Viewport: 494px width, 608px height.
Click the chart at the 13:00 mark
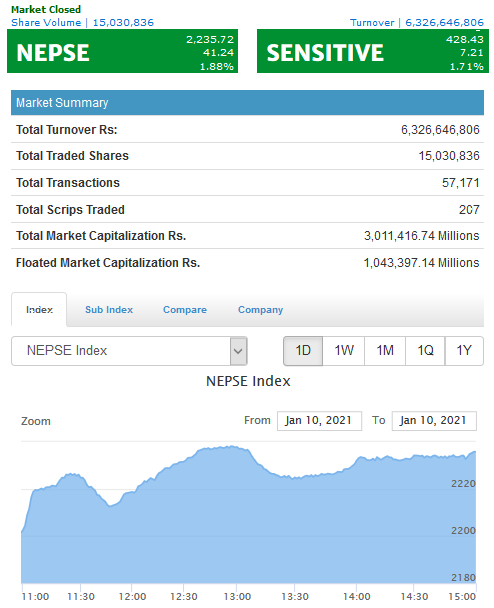click(x=236, y=516)
